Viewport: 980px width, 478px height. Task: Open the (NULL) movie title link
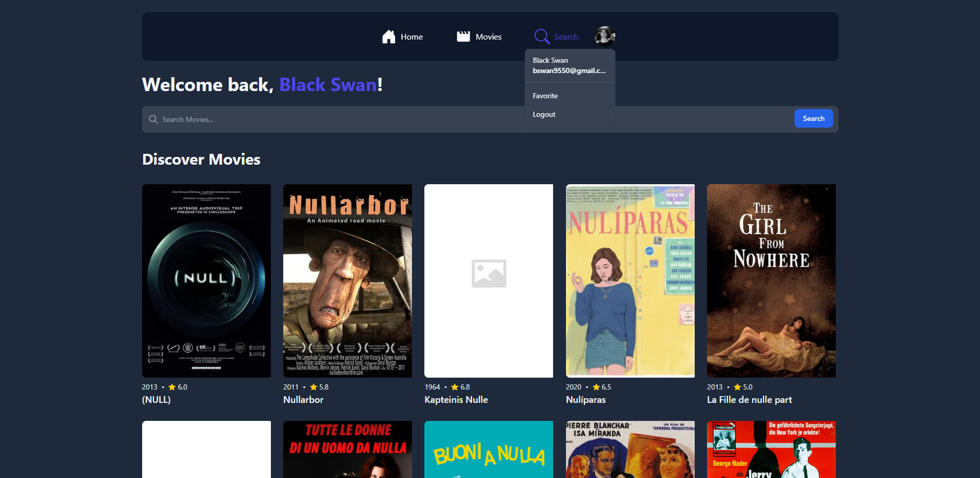(156, 400)
